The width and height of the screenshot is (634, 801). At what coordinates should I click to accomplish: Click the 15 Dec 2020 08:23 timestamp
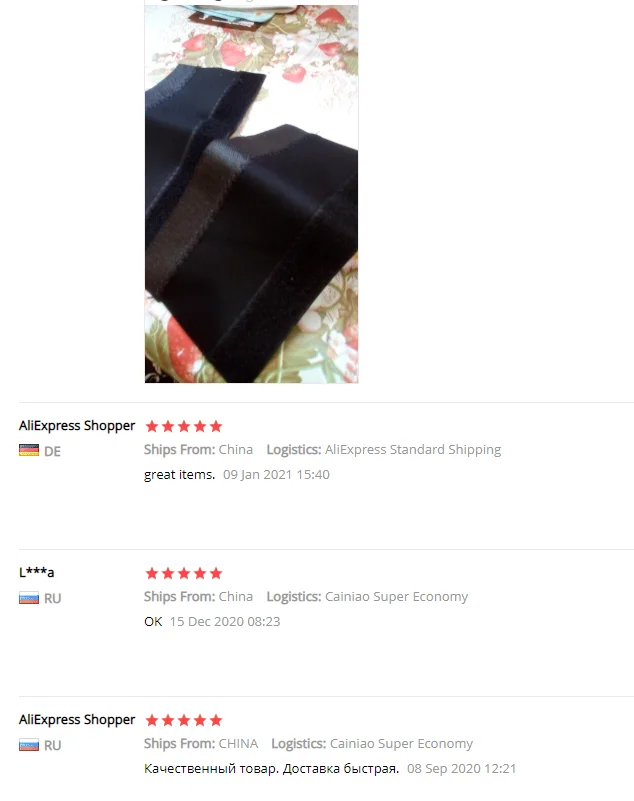(225, 622)
